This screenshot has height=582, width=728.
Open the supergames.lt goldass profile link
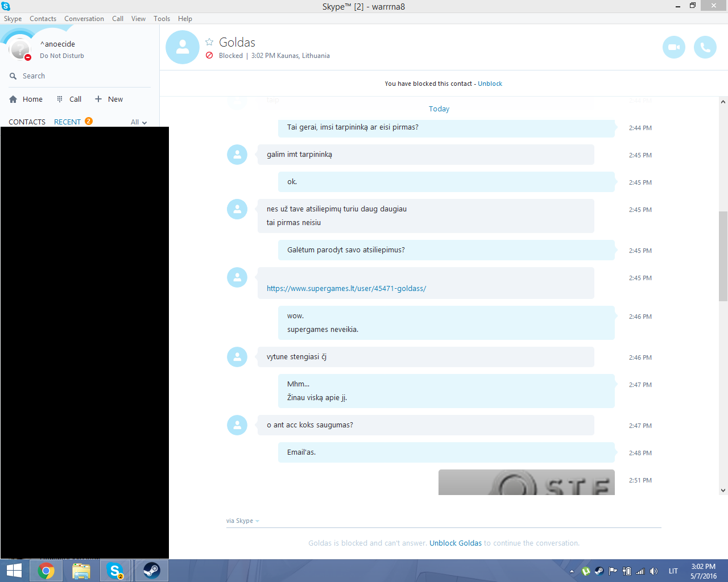346,289
